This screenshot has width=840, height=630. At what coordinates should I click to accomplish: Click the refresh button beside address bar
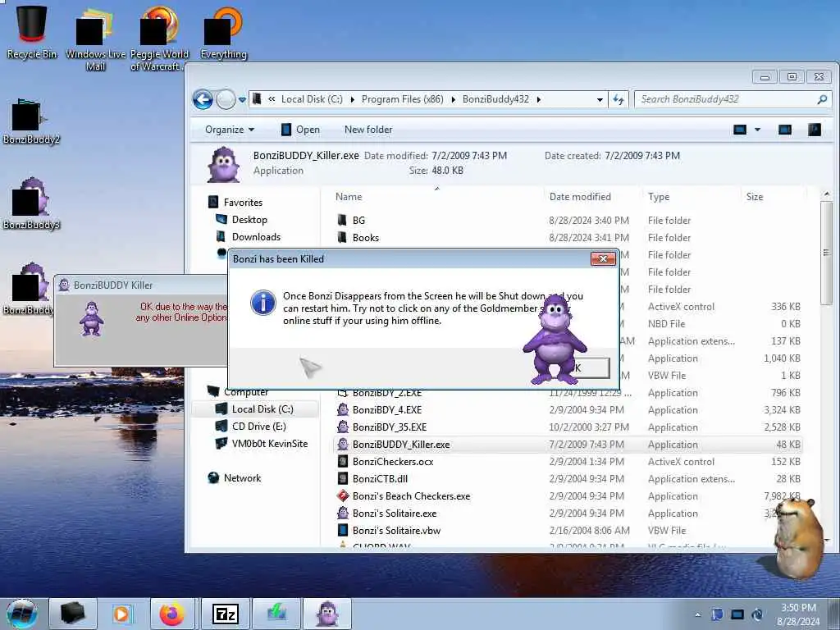pyautogui.click(x=619, y=99)
